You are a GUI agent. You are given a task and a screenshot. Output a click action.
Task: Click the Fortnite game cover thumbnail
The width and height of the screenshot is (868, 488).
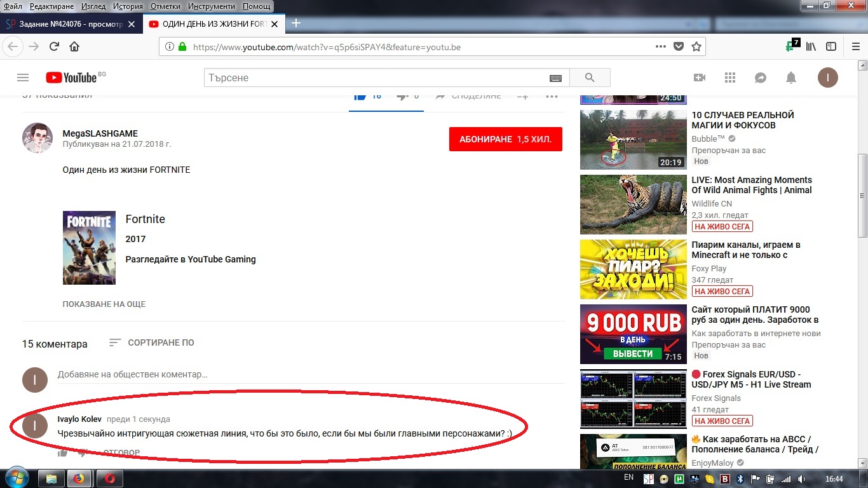click(89, 248)
